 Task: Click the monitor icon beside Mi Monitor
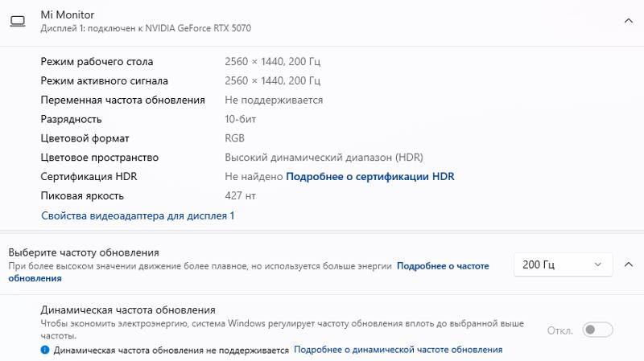point(18,21)
